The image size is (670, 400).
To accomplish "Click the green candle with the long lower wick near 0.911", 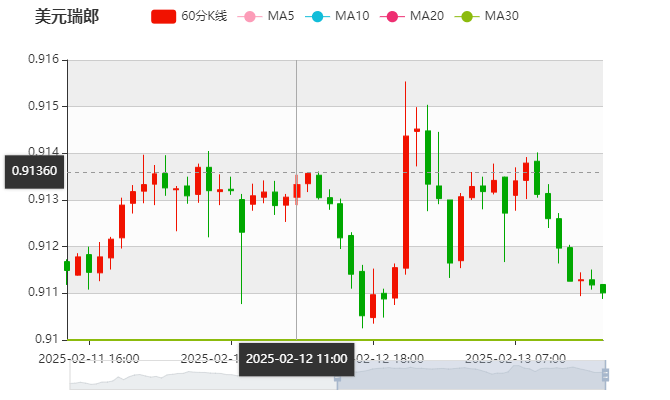I will tap(242, 215).
